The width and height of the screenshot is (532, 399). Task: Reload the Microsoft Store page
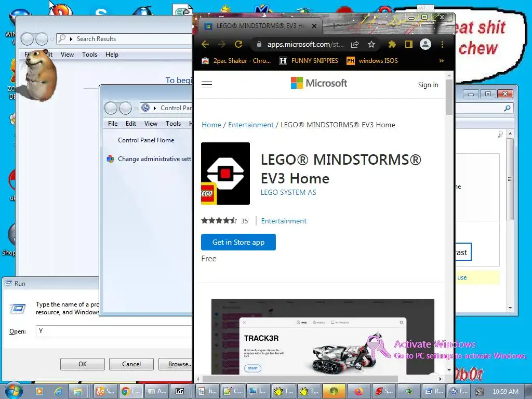[x=238, y=44]
